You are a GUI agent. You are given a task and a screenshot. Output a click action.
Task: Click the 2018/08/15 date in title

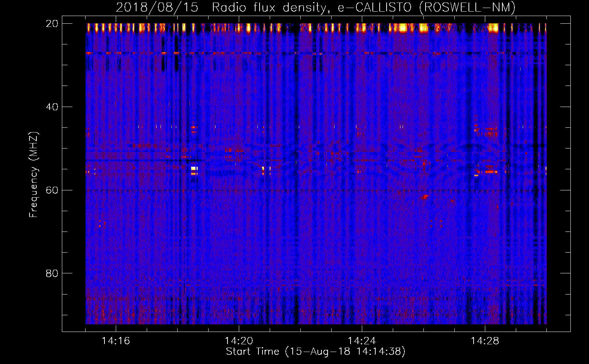pyautogui.click(x=157, y=8)
